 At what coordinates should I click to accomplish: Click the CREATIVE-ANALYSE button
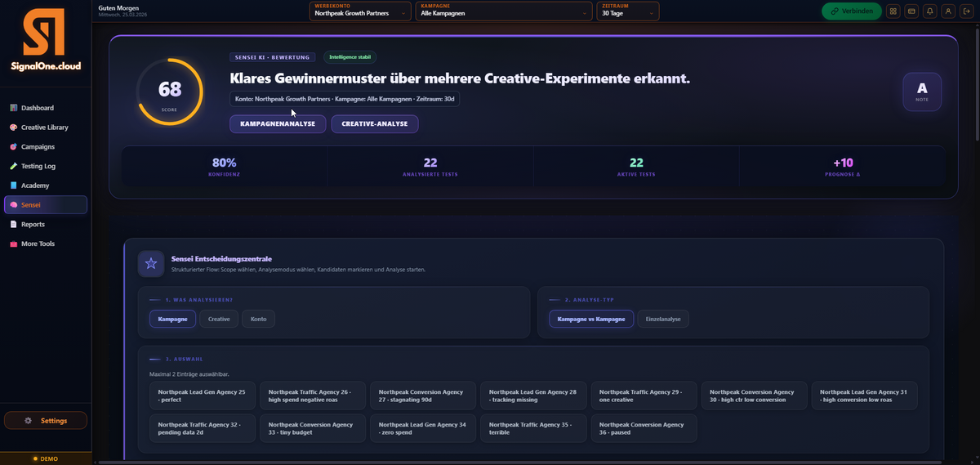click(x=375, y=123)
